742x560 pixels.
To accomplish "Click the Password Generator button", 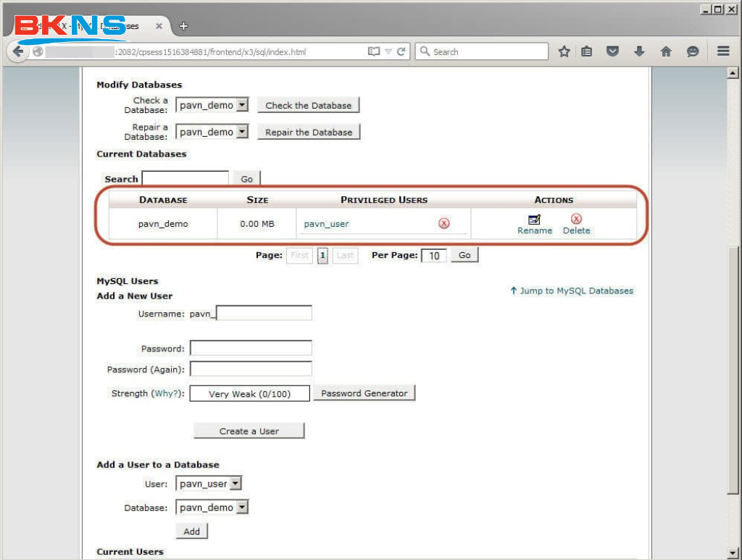I will coord(364,393).
